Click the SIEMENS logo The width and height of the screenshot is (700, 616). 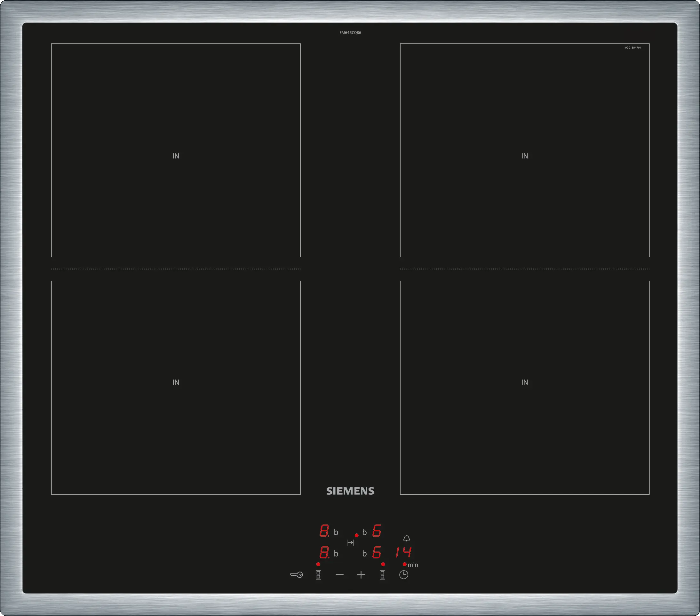pyautogui.click(x=350, y=491)
